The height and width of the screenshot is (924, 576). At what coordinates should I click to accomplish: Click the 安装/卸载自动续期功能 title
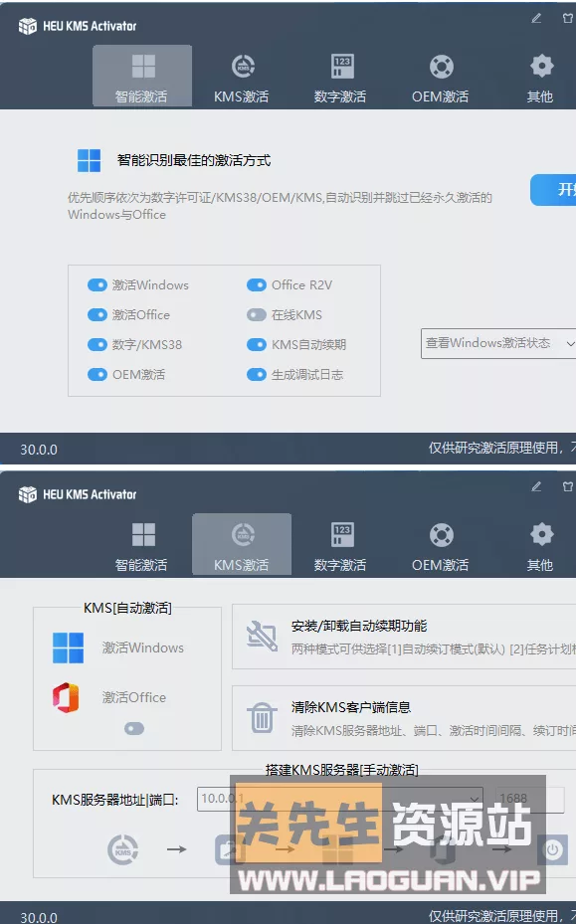coord(359,626)
